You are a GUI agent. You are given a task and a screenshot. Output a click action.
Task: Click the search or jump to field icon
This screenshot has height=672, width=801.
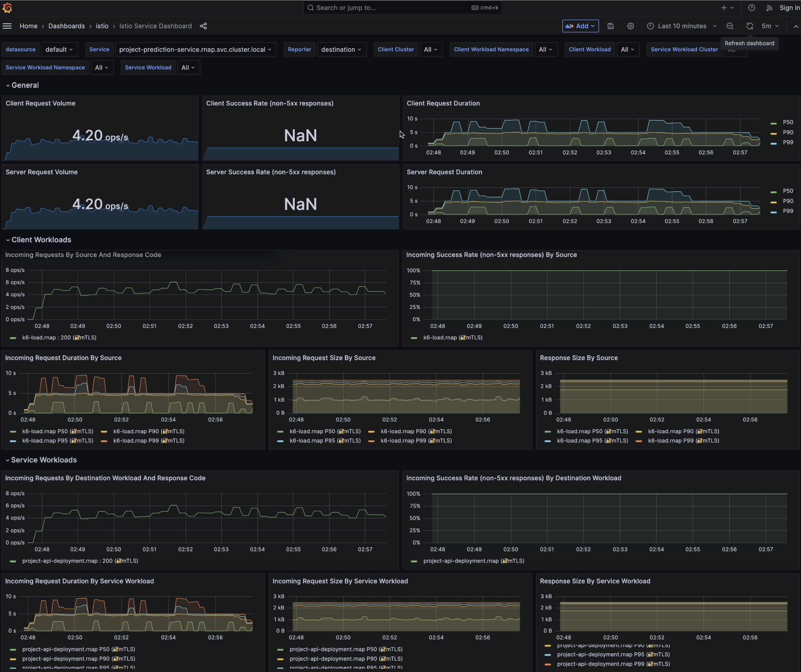pyautogui.click(x=310, y=8)
